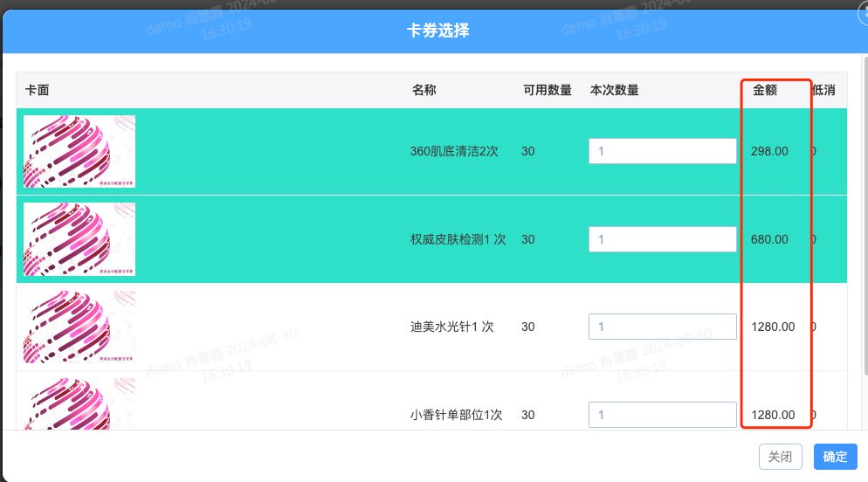Click the card image for 迪美水光针1 次
This screenshot has width=868, height=482.
79,327
